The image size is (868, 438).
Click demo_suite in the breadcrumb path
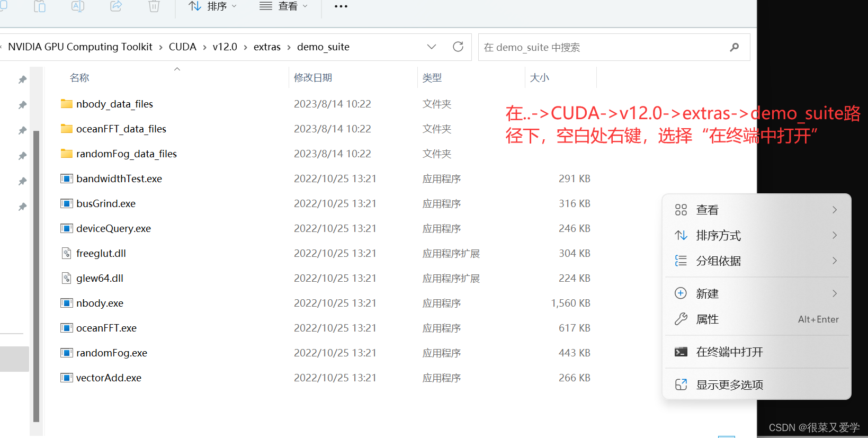323,47
